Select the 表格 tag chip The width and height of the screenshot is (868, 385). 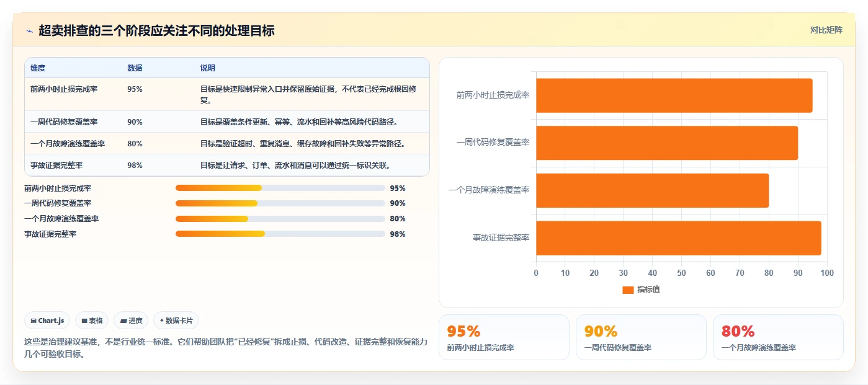(92, 321)
